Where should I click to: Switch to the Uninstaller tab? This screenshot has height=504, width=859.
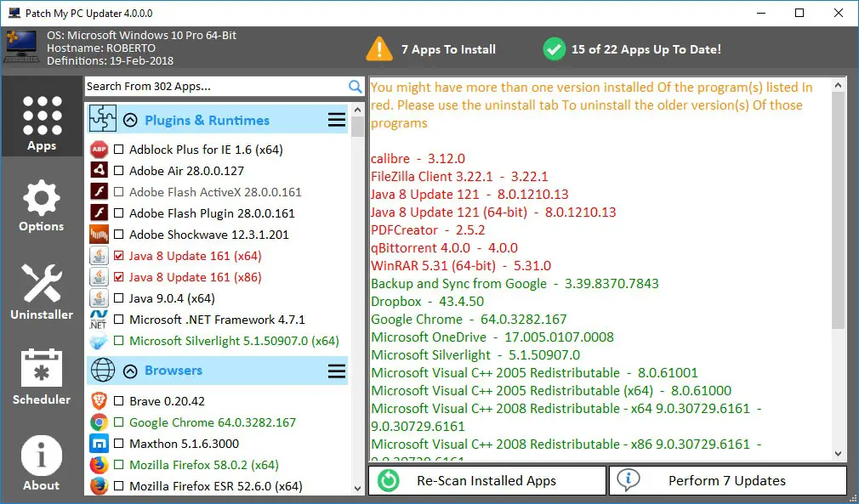42,292
